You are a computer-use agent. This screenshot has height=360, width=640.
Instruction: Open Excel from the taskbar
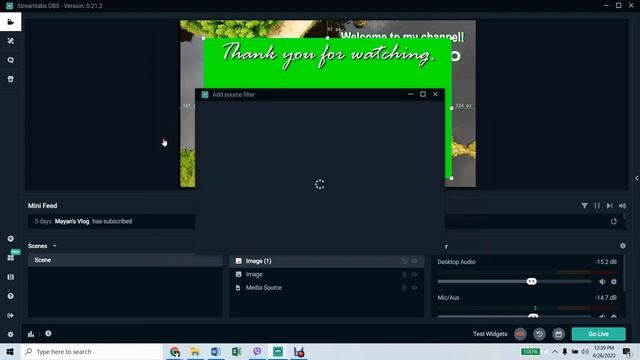(x=236, y=351)
